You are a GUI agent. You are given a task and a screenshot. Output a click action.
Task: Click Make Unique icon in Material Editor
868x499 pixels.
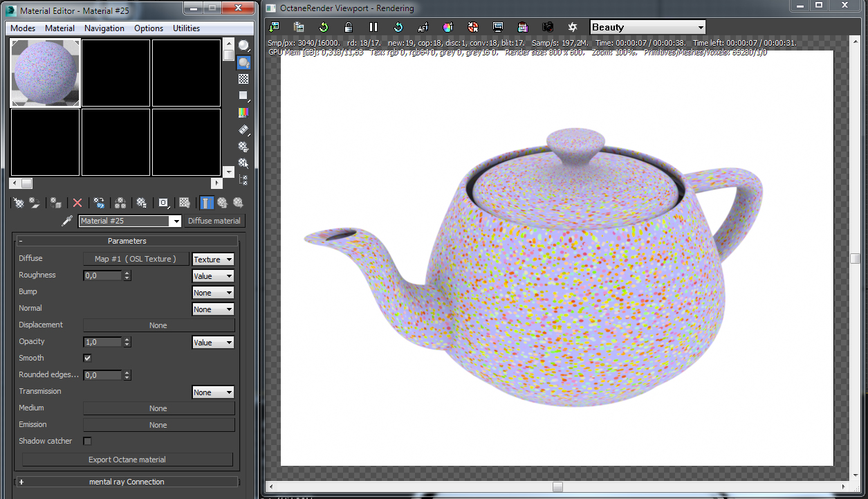120,203
